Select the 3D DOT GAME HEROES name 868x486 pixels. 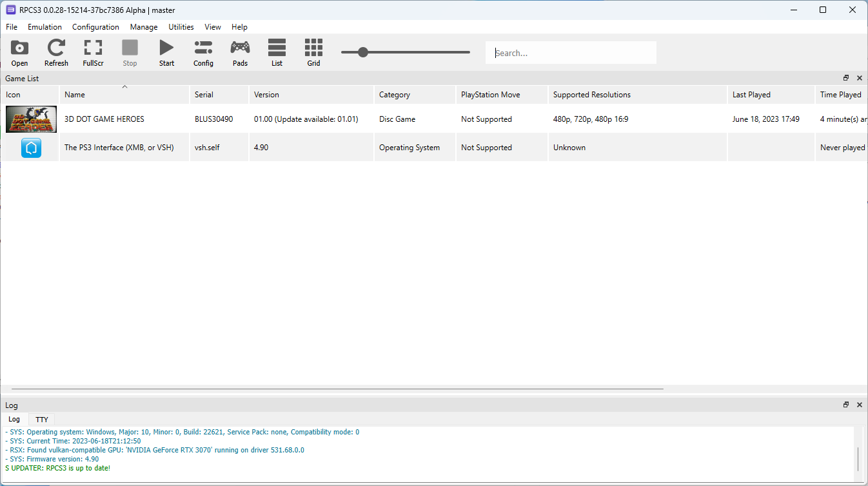[x=104, y=119]
